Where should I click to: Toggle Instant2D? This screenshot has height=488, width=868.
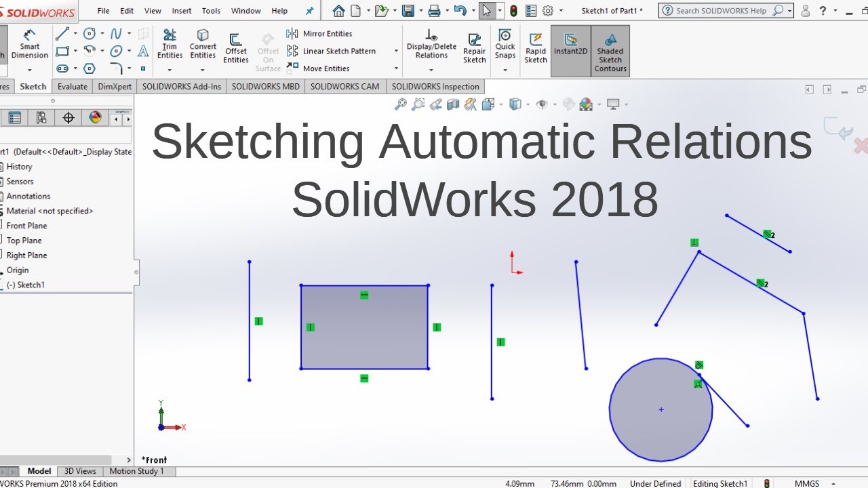click(570, 51)
